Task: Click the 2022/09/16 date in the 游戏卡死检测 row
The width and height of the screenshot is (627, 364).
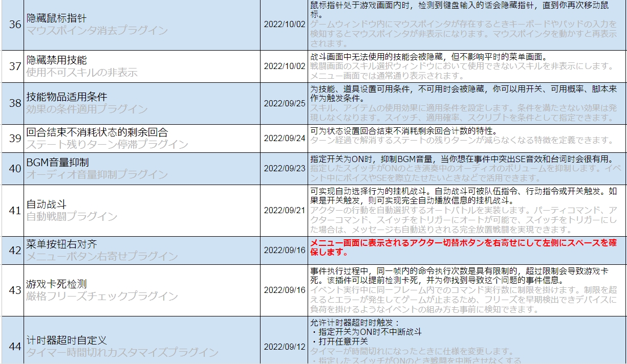Action: (285, 290)
